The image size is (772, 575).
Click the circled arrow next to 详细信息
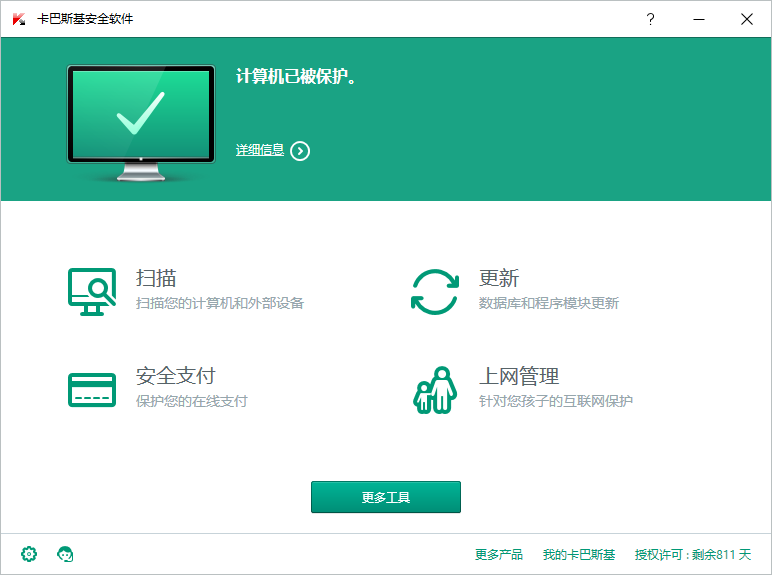(x=300, y=151)
